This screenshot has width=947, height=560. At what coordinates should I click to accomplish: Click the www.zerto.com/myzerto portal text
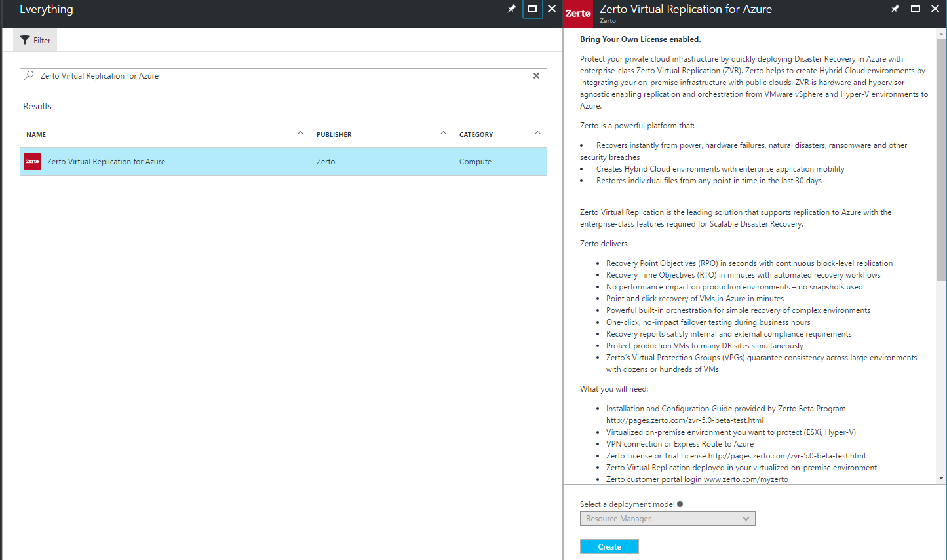[x=746, y=479]
